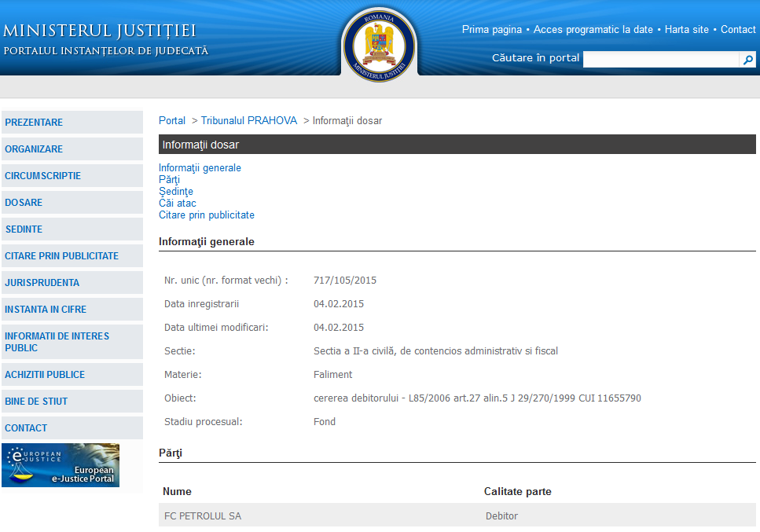Open SEDINTE in the sidebar

pyautogui.click(x=72, y=229)
